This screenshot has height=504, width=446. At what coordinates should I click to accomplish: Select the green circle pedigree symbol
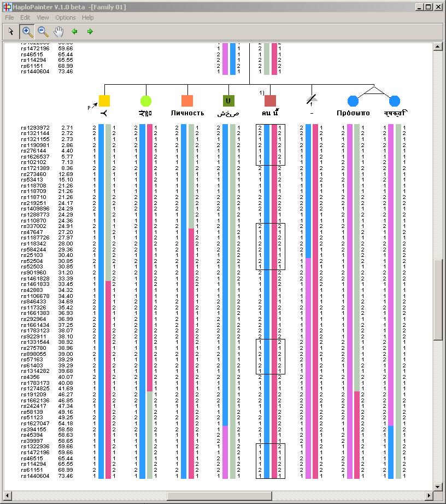tap(146, 101)
